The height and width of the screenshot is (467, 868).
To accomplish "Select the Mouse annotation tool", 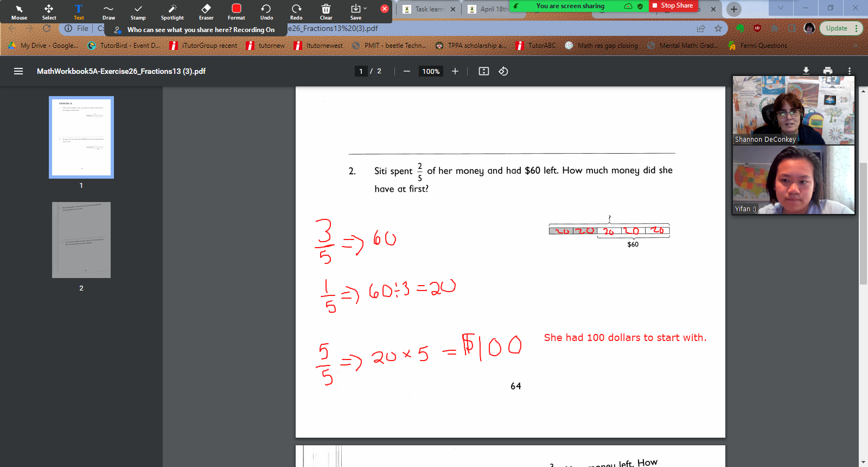I will 19,12.
